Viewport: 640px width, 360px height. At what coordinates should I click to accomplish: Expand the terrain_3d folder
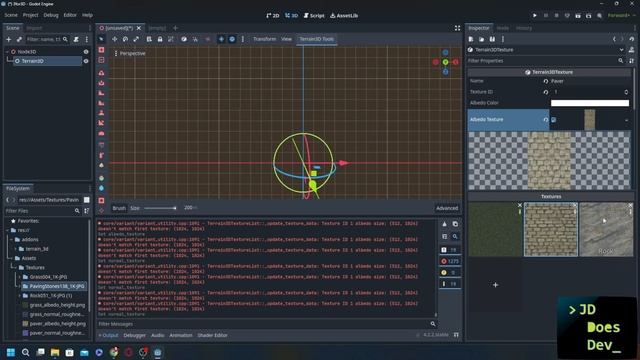pos(16,249)
